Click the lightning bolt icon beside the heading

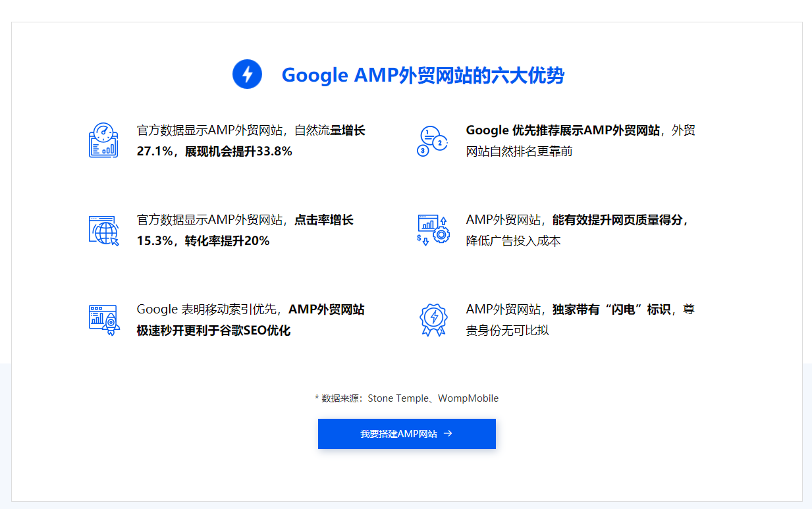(x=247, y=74)
